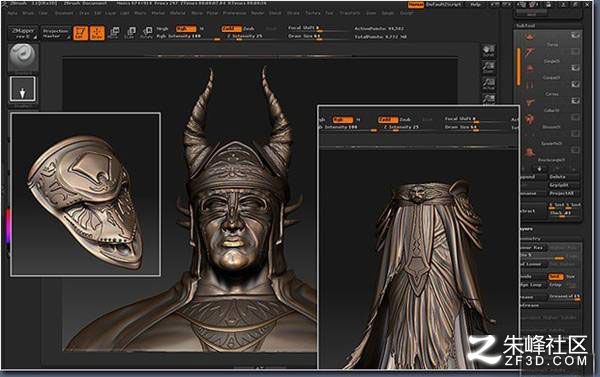
Task: Open the Texture menu
Action: click(313, 13)
